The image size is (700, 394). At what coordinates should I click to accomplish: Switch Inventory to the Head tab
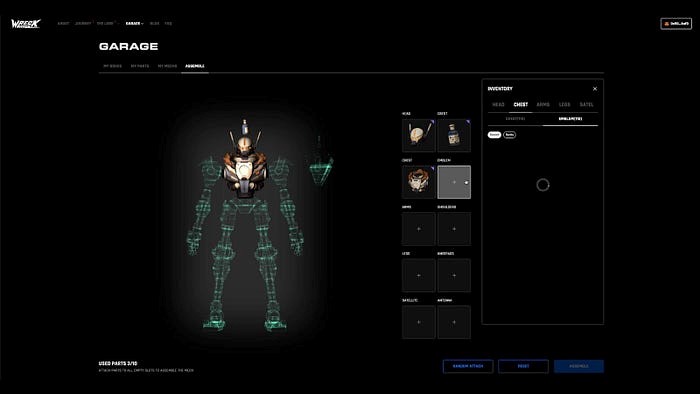point(498,104)
